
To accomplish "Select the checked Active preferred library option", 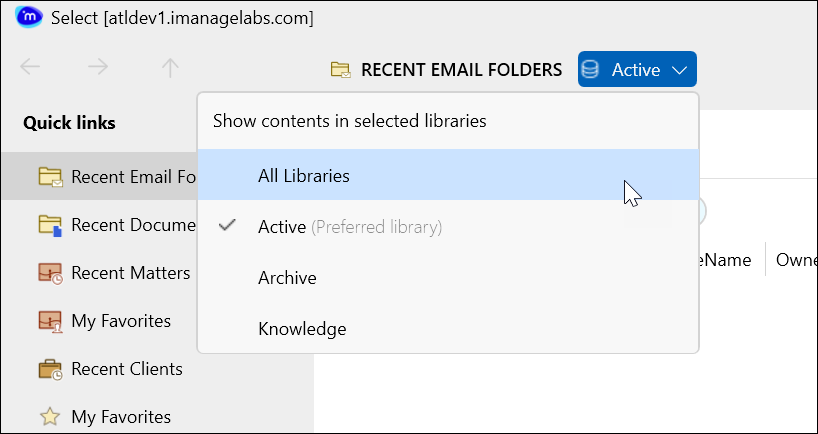I will point(281,227).
